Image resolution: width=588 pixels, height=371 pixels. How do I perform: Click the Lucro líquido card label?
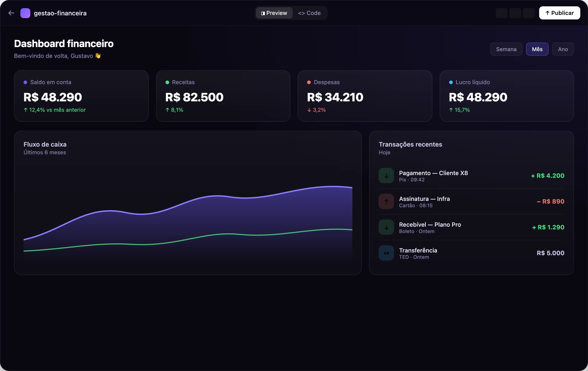[x=473, y=82]
